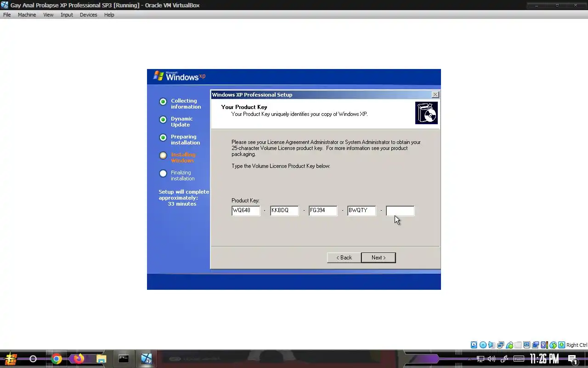
Task: Click the display status icon
Action: 527,345
